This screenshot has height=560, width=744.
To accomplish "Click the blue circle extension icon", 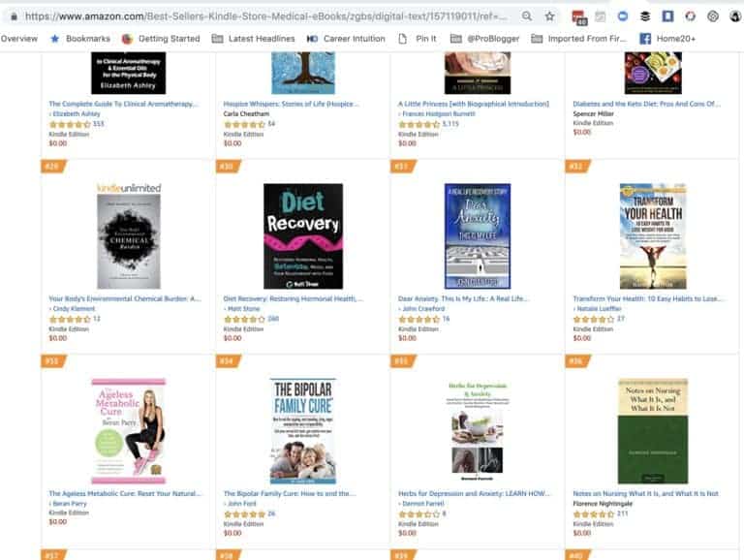I will tap(623, 16).
